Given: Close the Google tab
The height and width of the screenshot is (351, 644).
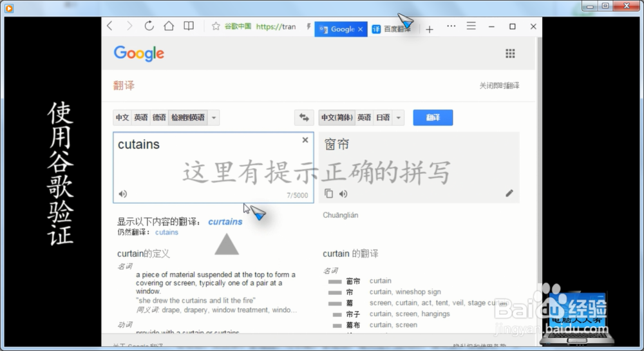Looking at the screenshot, I should click(360, 29).
